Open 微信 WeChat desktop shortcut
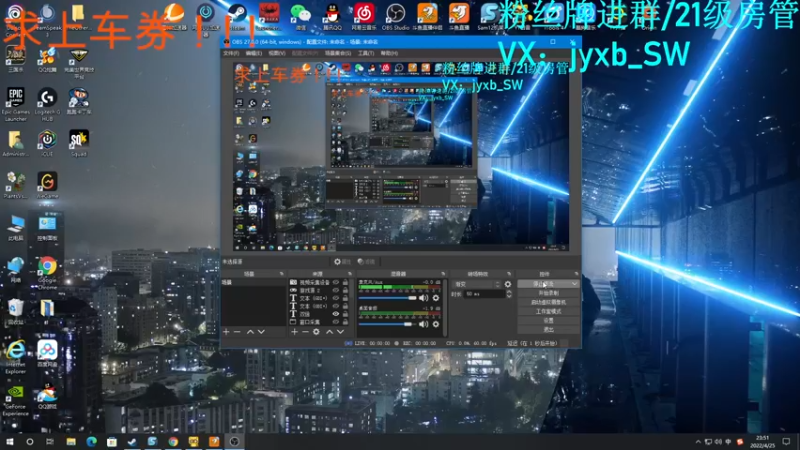Image resolution: width=800 pixels, height=450 pixels. (x=301, y=17)
